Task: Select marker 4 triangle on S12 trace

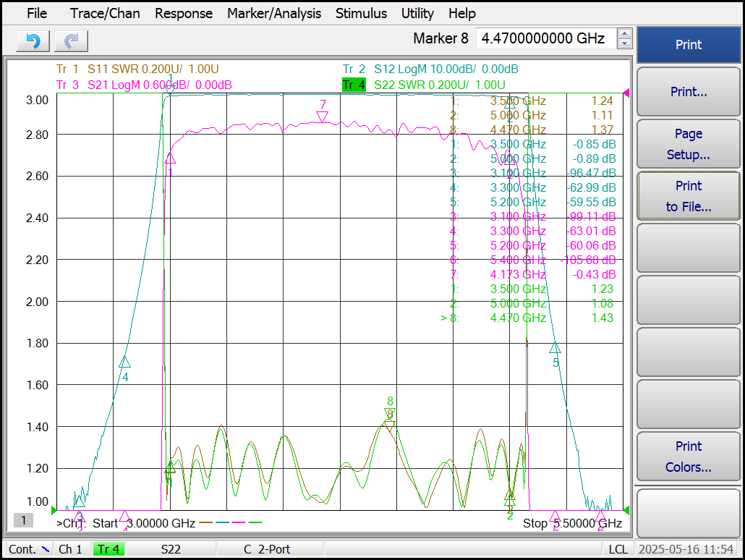Action: [x=124, y=362]
